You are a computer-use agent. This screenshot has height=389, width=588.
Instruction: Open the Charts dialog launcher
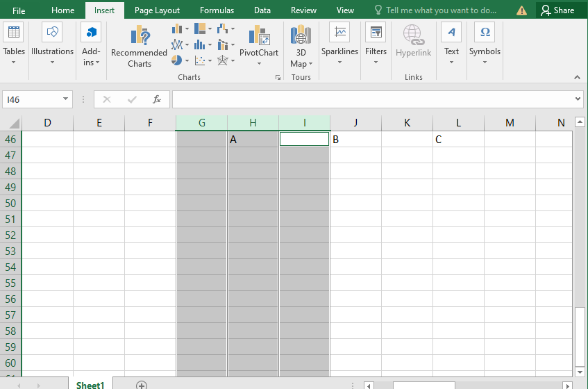[x=278, y=77]
